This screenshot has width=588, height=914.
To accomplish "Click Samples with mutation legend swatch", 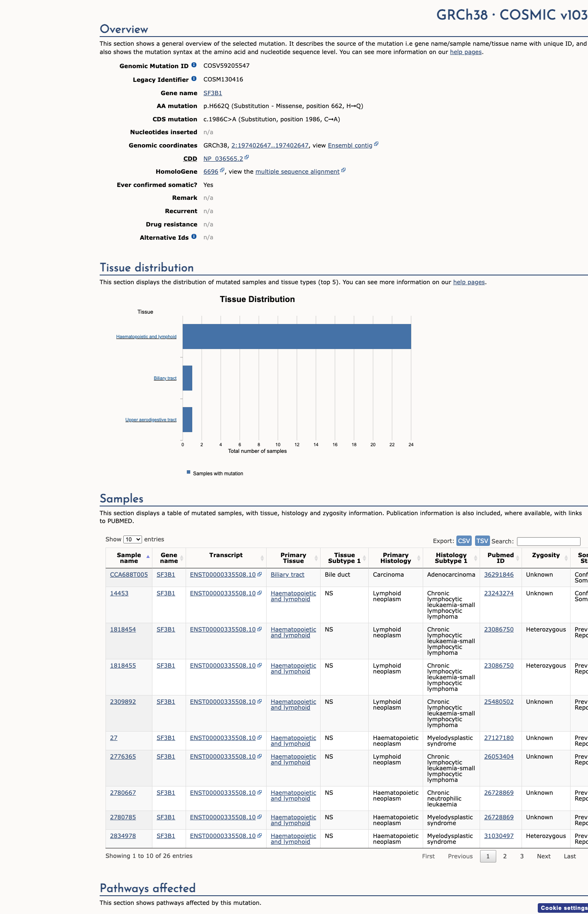I will [189, 472].
